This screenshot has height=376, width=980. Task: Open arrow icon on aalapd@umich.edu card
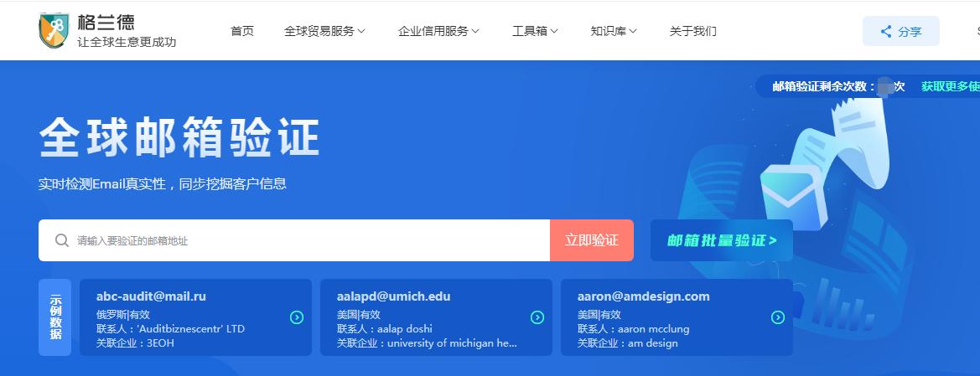click(x=537, y=317)
